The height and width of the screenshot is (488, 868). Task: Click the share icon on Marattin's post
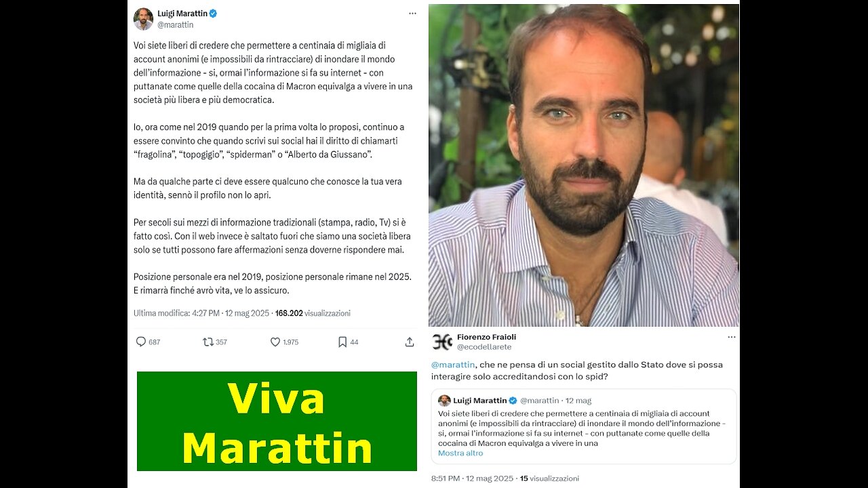[x=410, y=342]
